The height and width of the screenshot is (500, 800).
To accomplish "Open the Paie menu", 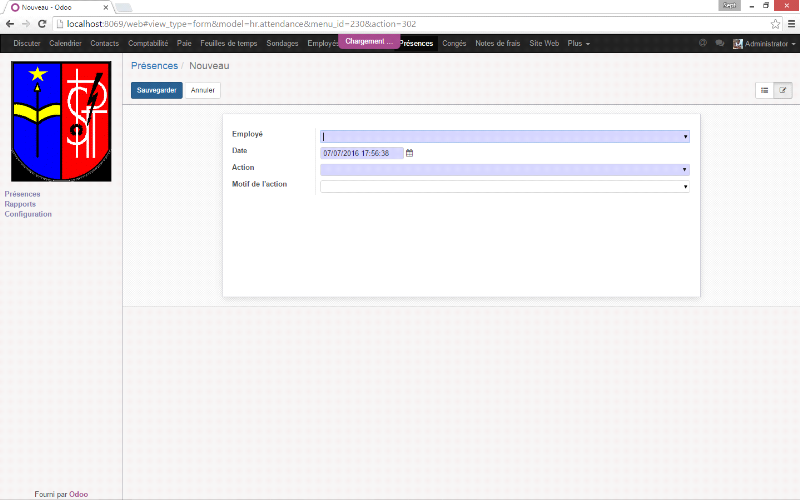I will [184, 43].
